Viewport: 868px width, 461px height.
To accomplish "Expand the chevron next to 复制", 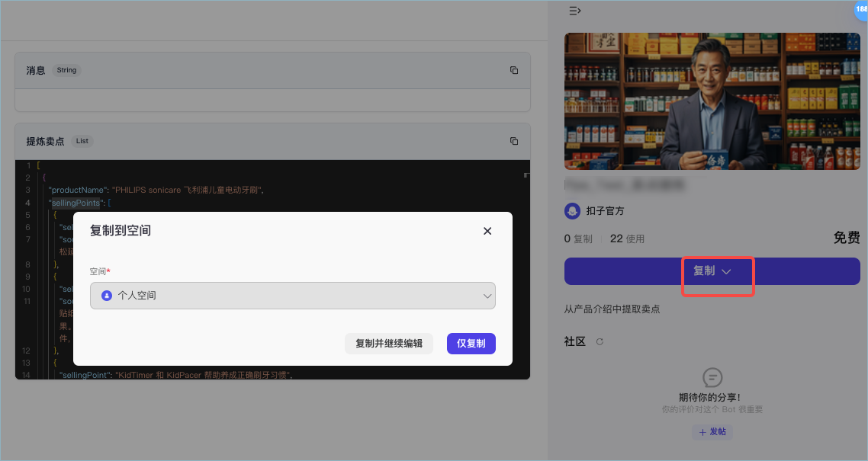I will click(x=726, y=271).
